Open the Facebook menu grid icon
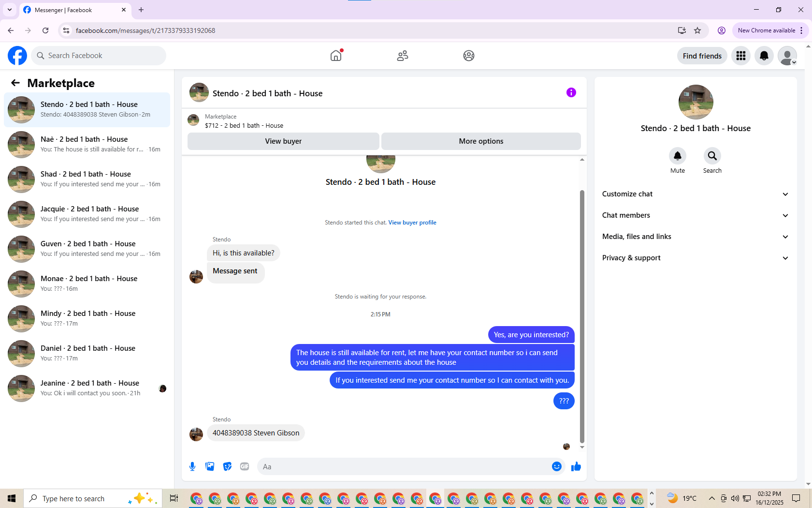812x508 pixels. (x=741, y=56)
